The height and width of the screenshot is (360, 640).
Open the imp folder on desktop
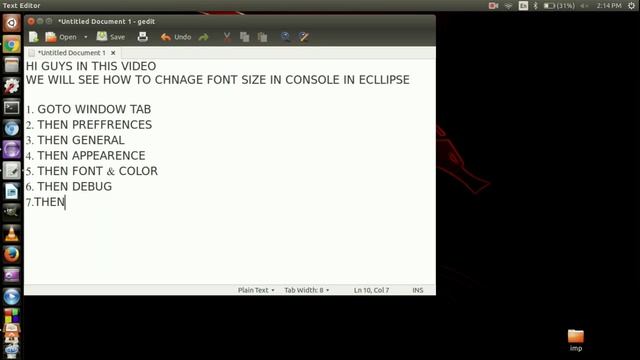point(576,340)
